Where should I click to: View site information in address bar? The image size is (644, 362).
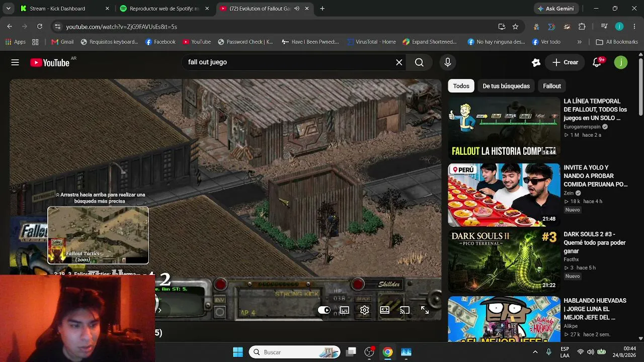tap(57, 27)
